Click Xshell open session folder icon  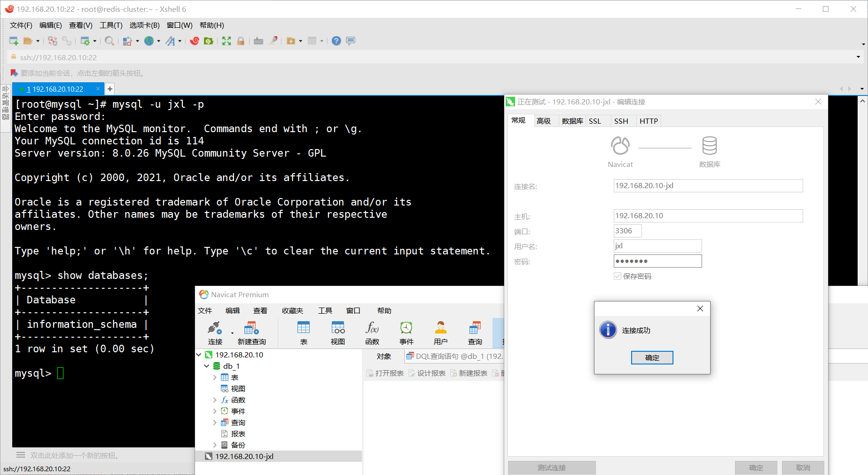[x=28, y=41]
